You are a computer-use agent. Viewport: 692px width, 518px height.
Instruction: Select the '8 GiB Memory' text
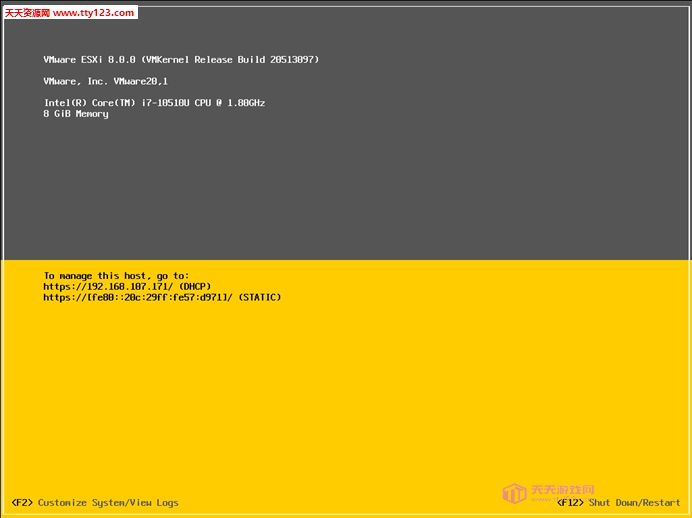(x=76, y=114)
